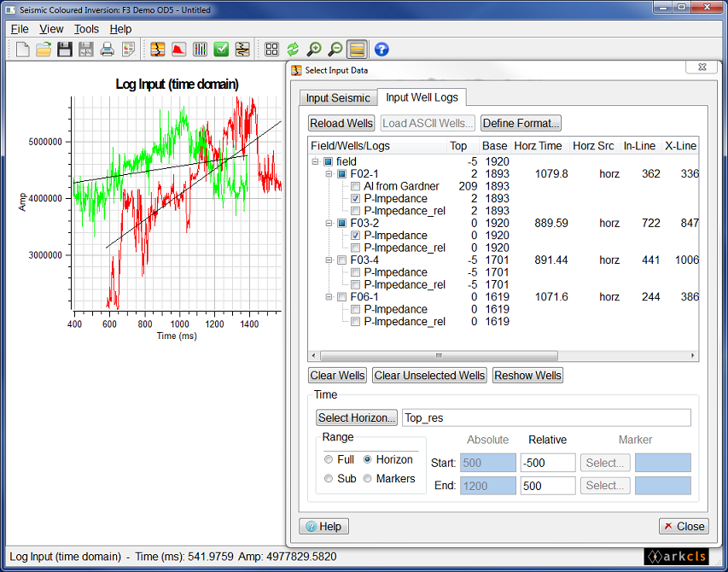
Task: Collapse the field tree node
Action: tap(315, 161)
